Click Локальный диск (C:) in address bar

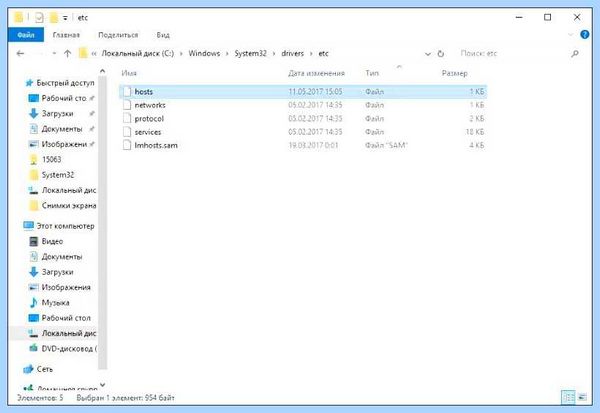(137, 53)
